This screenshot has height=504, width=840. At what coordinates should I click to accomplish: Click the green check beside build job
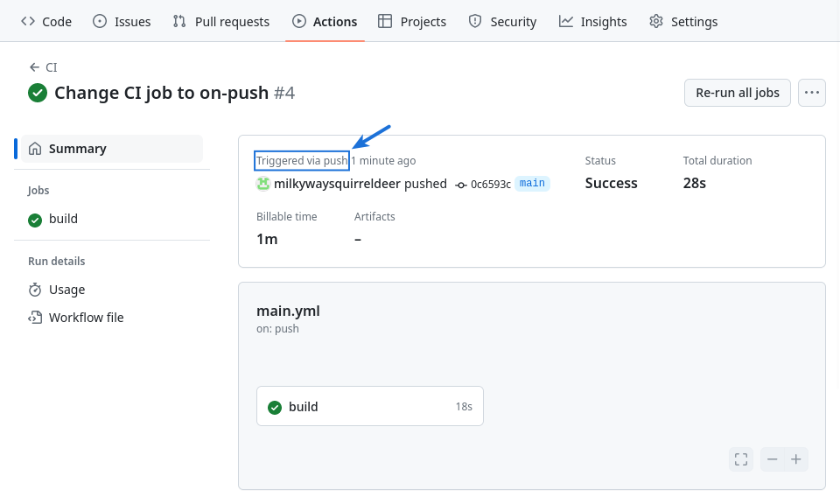pos(35,220)
